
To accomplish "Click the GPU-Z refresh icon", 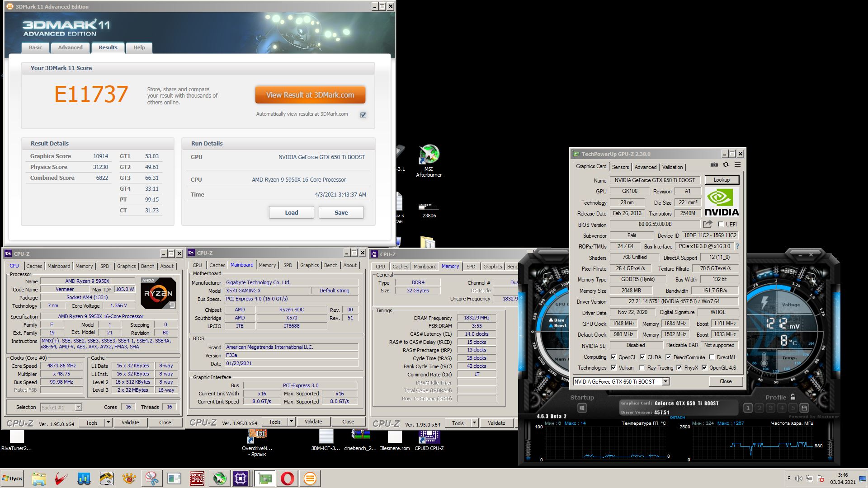I will 726,165.
